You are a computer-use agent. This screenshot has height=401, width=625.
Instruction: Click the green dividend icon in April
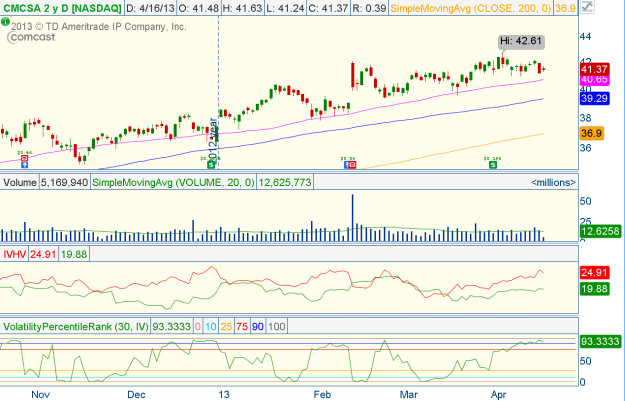492,165
